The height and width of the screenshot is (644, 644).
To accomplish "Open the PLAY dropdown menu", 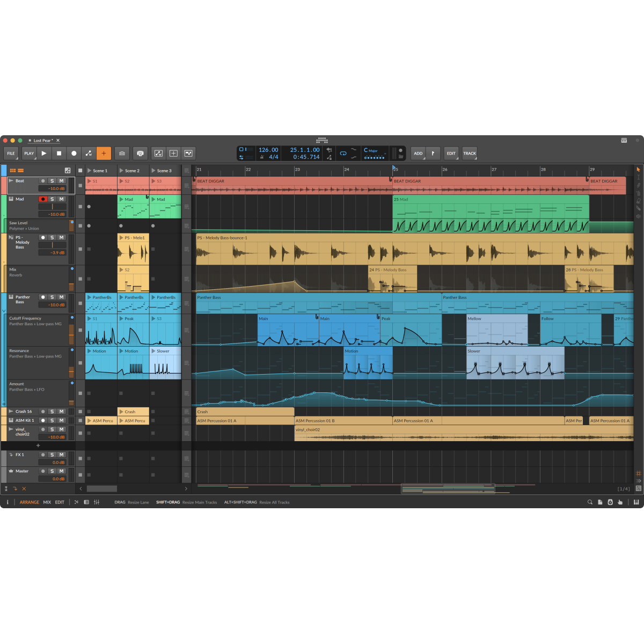I will pyautogui.click(x=29, y=153).
